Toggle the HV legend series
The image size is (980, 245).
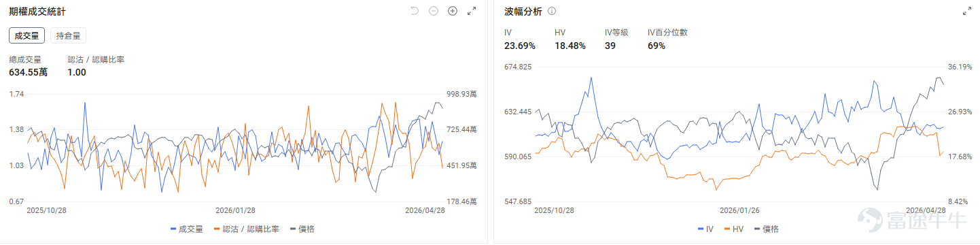pos(735,229)
